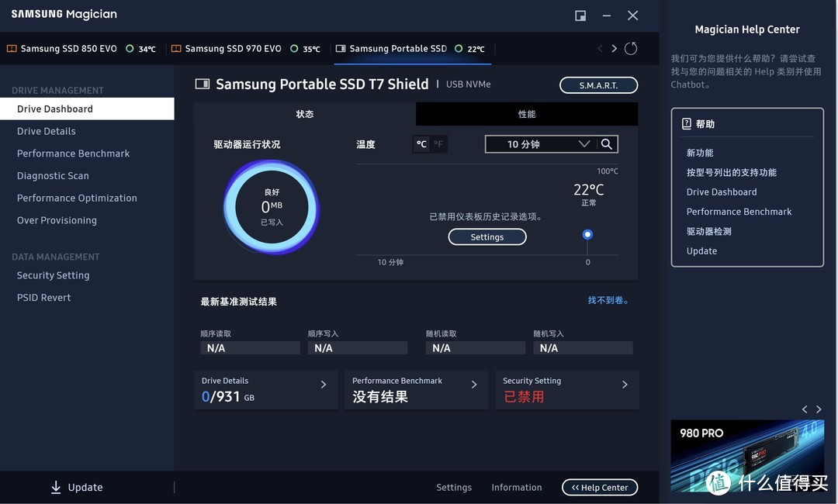Viewport: 838px width, 504px height.
Task: Open Update help topic
Action: tap(701, 251)
